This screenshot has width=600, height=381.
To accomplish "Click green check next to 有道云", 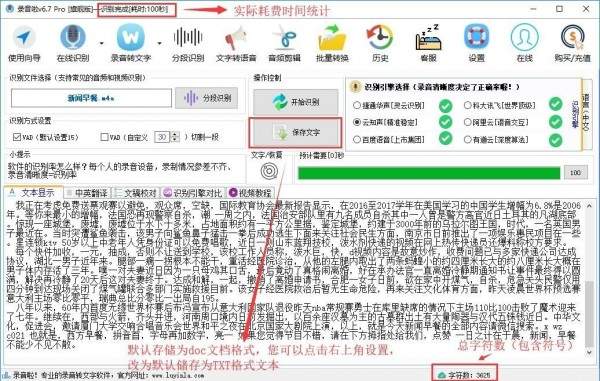I will [x=556, y=140].
